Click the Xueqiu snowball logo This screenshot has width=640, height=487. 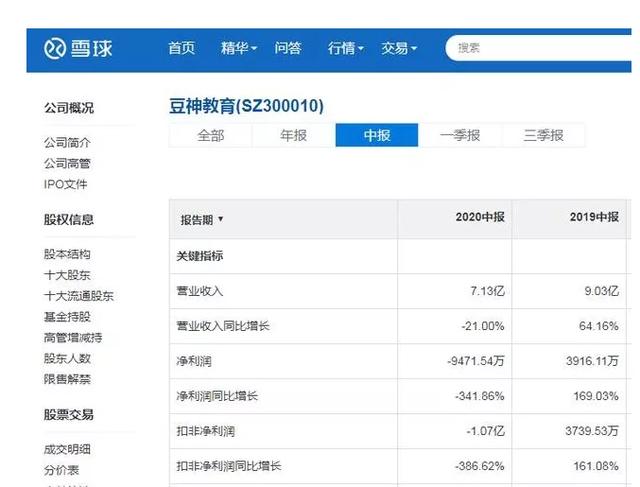pos(78,48)
